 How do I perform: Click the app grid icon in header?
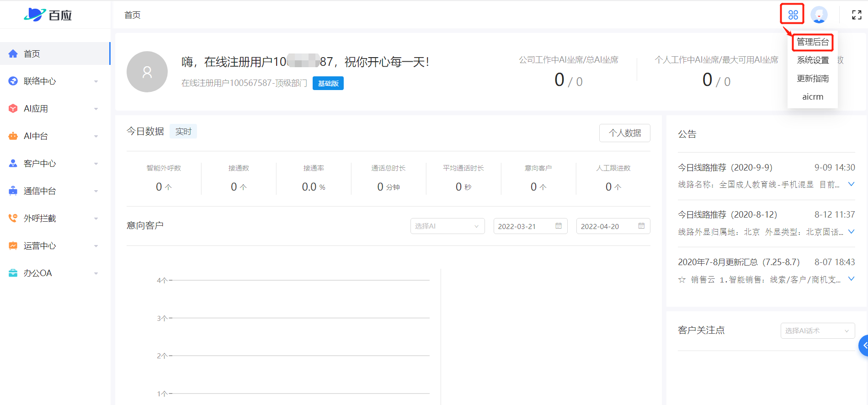[x=793, y=15]
